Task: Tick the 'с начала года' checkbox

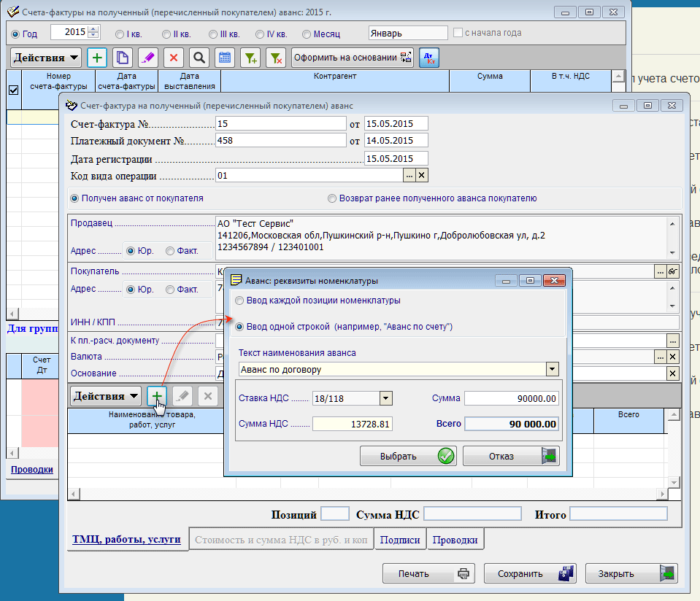Action: click(458, 33)
